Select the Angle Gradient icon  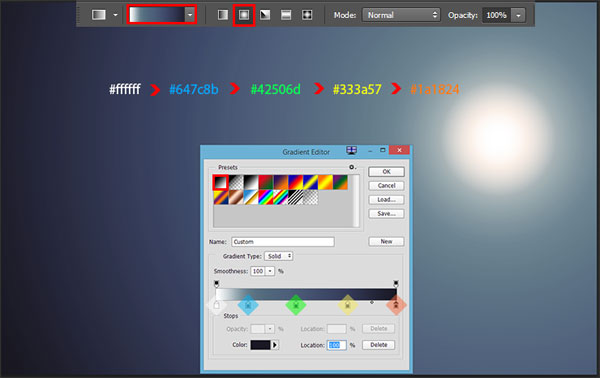pos(265,15)
